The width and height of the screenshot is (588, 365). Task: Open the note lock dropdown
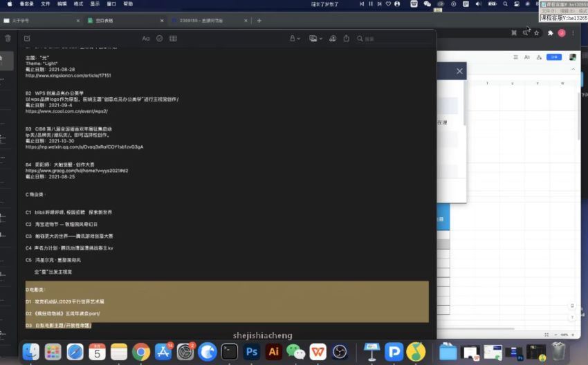295,38
